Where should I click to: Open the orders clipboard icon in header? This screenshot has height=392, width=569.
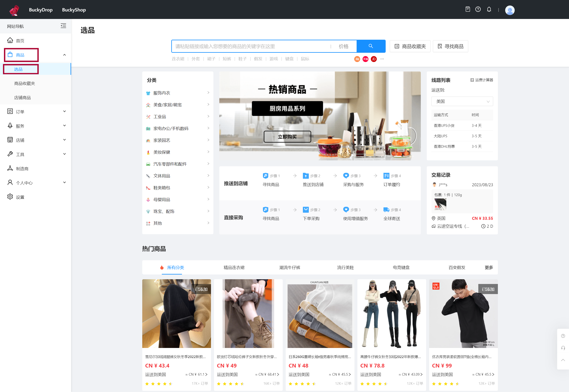coord(467,9)
